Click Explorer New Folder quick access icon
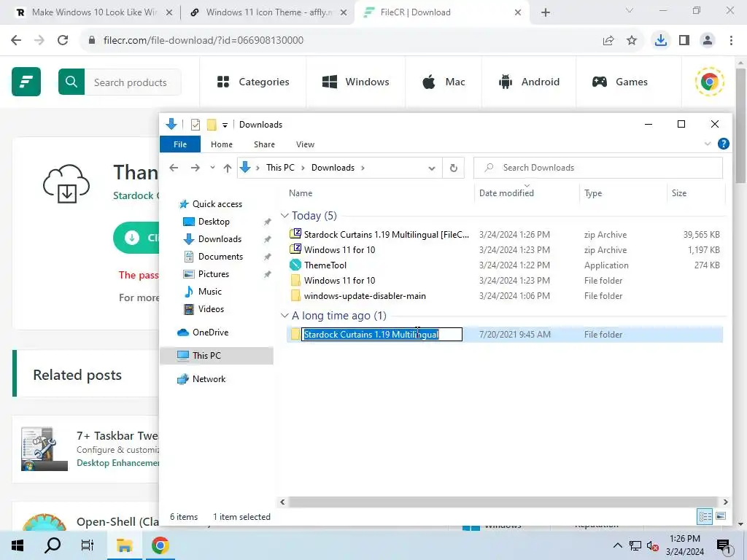The image size is (747, 560). coord(212,125)
